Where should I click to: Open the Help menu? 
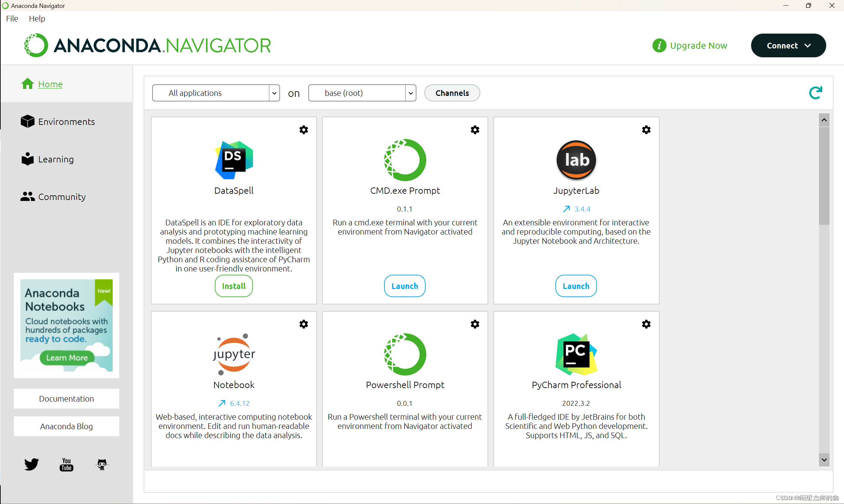click(x=37, y=18)
